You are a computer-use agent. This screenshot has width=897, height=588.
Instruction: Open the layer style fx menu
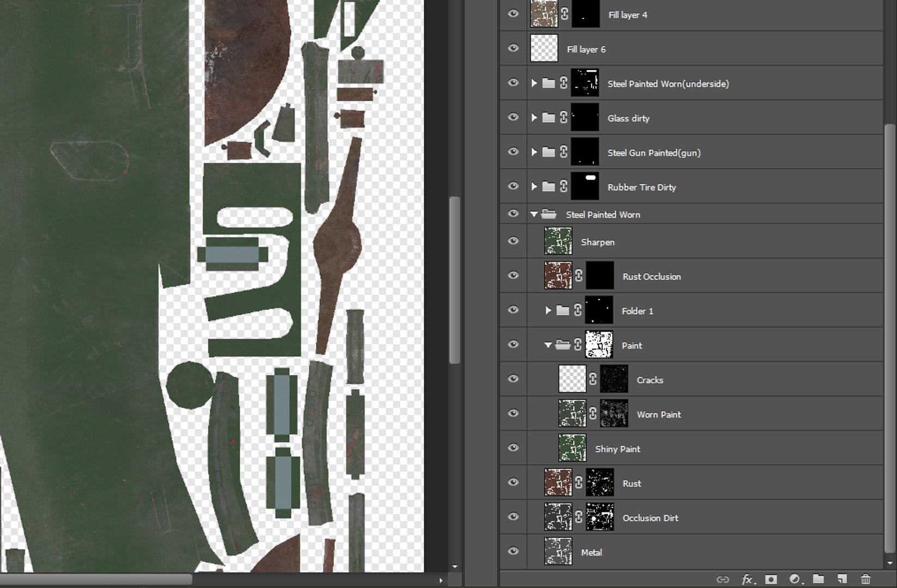click(748, 579)
